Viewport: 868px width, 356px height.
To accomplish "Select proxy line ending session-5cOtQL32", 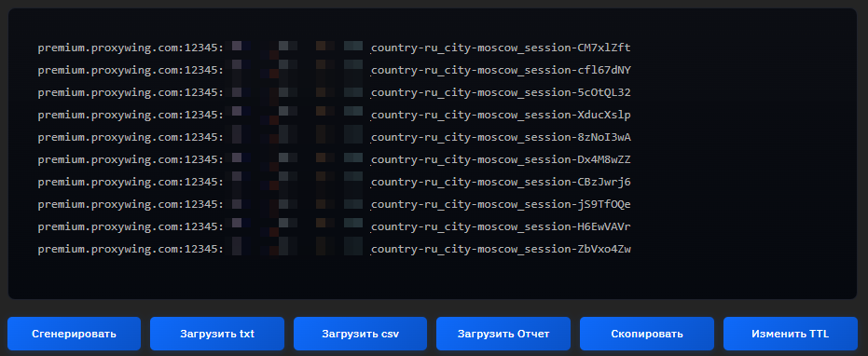I will [x=335, y=92].
